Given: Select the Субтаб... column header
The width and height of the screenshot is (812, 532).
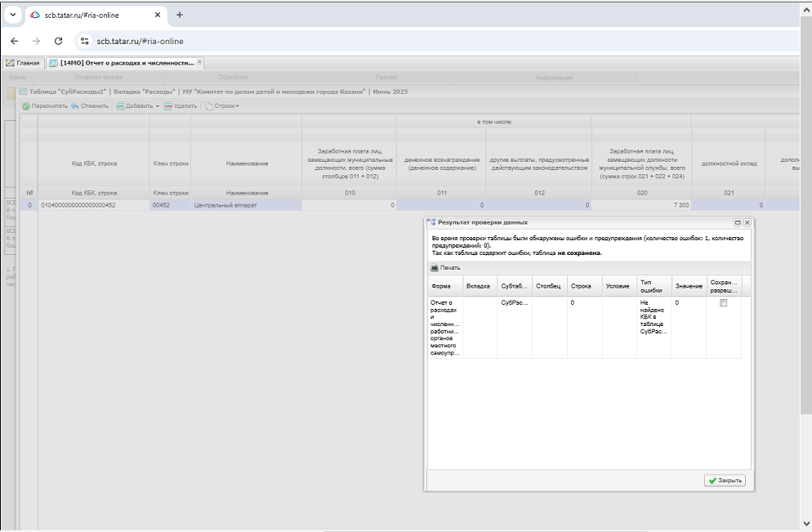Looking at the screenshot, I should tap(515, 286).
